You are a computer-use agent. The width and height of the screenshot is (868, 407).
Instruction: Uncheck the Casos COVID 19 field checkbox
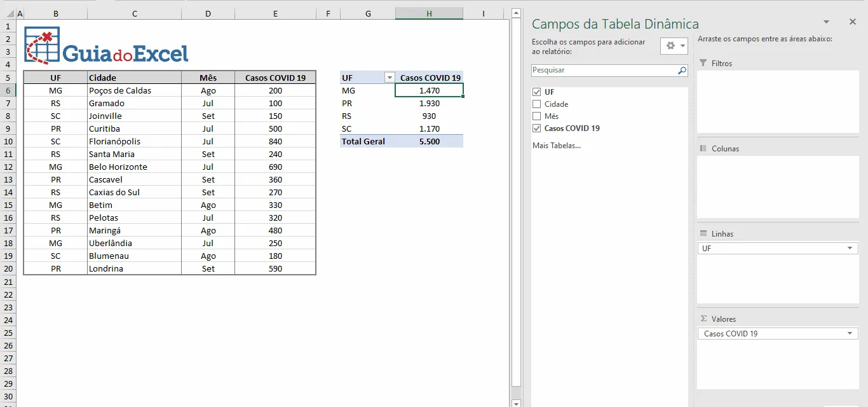point(537,128)
